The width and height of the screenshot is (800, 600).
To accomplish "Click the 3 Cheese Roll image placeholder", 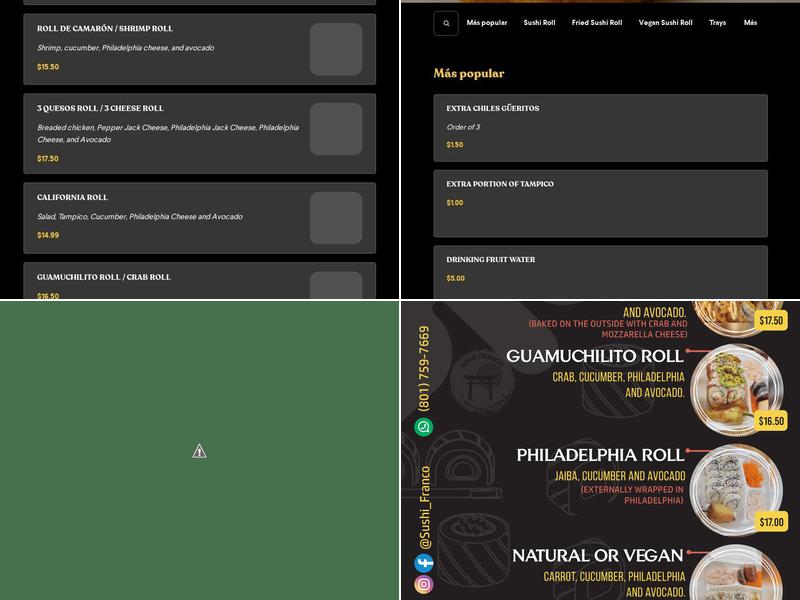I will (x=336, y=129).
